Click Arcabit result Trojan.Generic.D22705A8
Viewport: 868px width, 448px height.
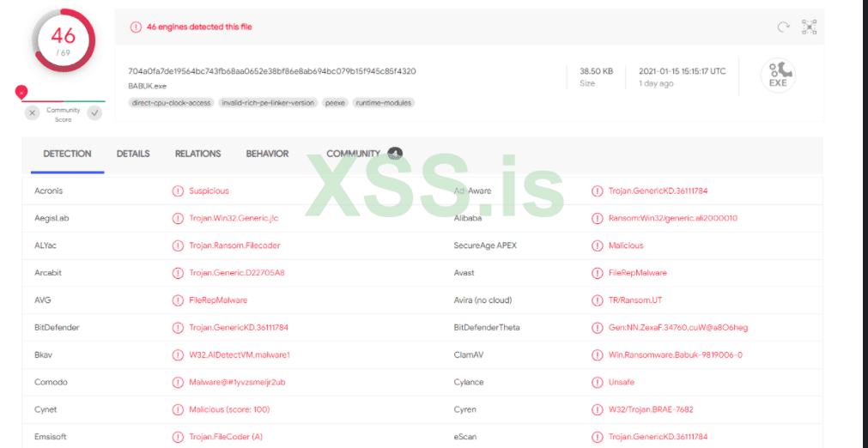click(237, 273)
